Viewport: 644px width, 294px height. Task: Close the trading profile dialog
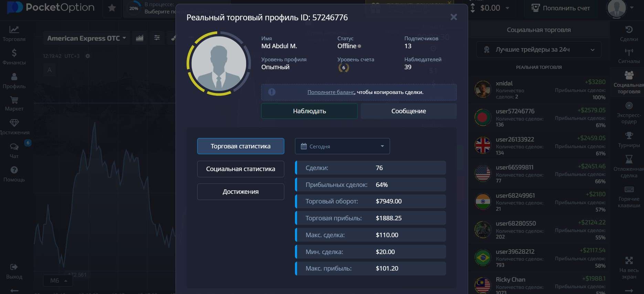454,17
